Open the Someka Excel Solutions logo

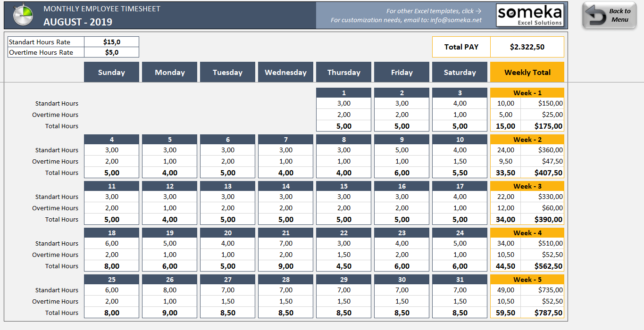(x=530, y=16)
